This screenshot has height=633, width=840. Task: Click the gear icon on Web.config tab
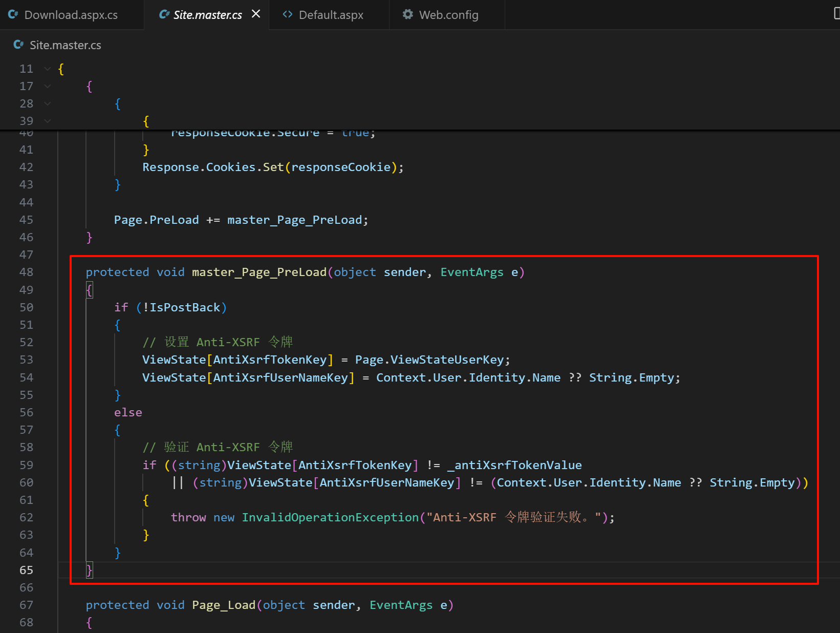click(x=407, y=15)
